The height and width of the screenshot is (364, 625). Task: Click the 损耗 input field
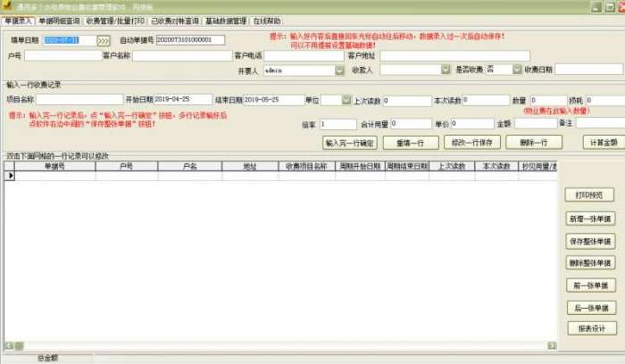605,100
